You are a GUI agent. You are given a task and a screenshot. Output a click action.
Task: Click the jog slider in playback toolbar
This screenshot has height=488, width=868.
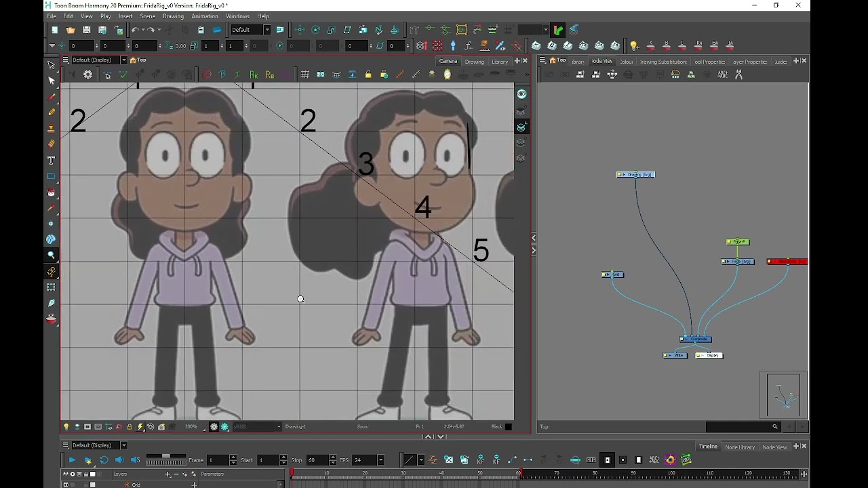tap(165, 460)
